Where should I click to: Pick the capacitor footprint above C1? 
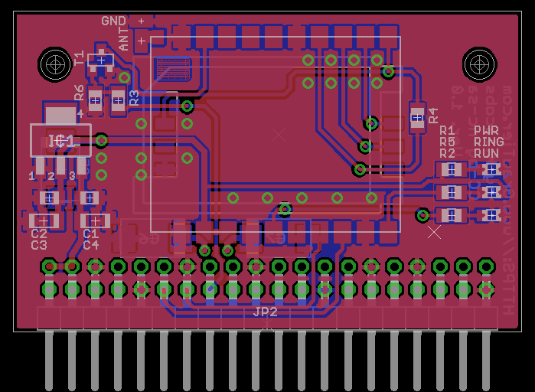[95, 221]
